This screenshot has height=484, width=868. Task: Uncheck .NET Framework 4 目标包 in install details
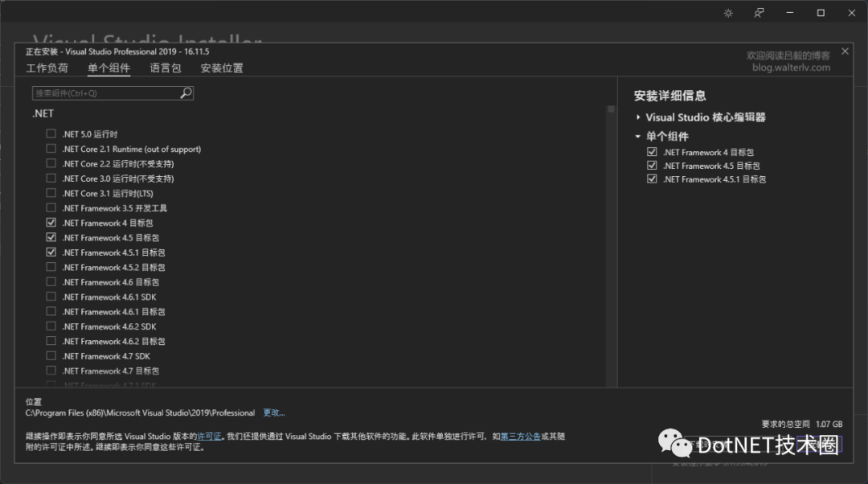pos(652,152)
